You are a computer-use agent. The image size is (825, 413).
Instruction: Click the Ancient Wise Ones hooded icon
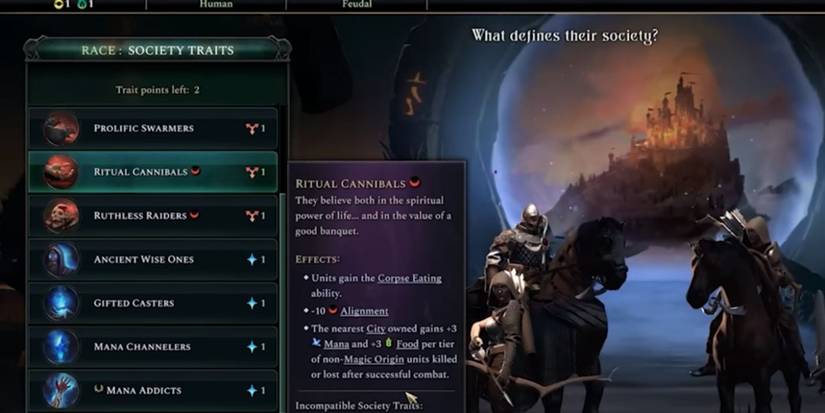tap(61, 259)
